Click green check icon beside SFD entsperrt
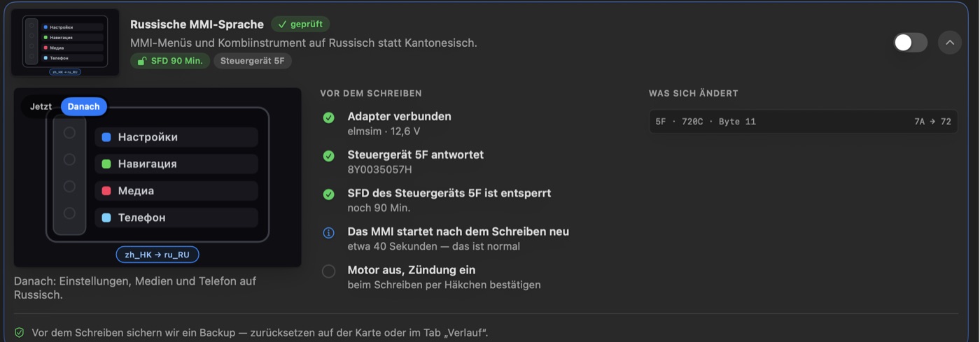This screenshot has height=342, width=980. coord(328,194)
